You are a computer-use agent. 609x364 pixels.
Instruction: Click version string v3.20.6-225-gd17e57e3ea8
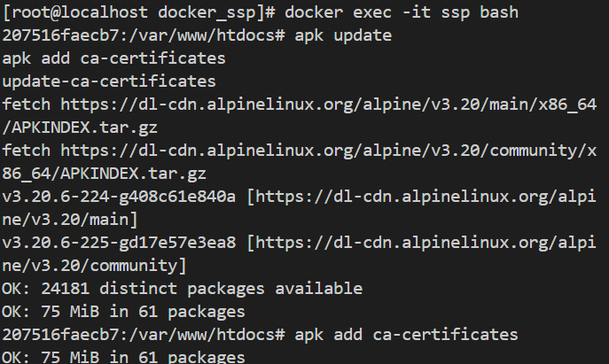point(119,243)
